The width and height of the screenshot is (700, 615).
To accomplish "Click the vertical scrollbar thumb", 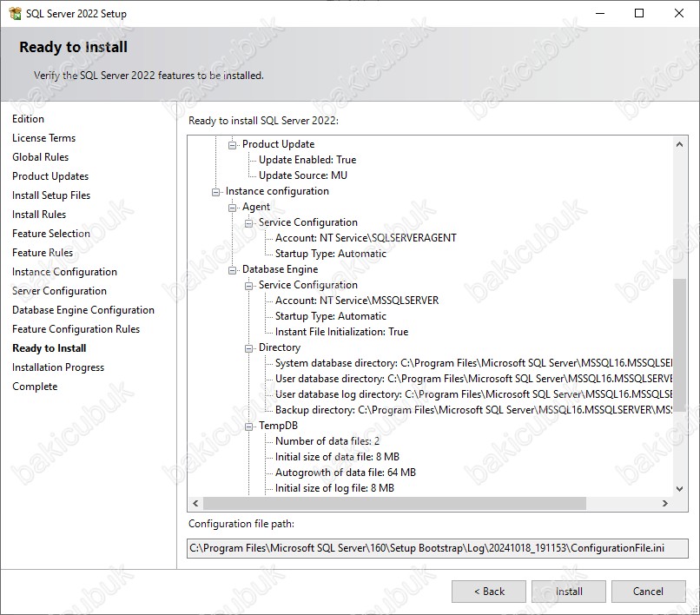I will tap(679, 345).
